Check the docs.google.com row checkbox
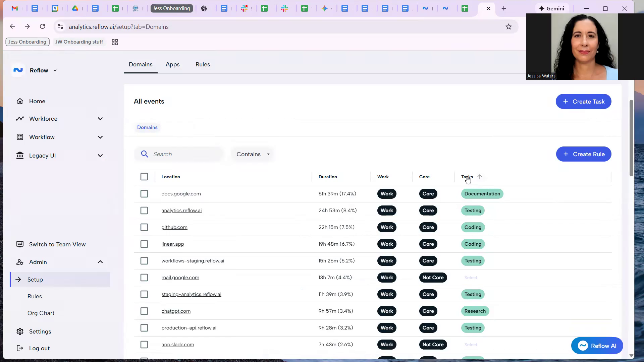644x362 pixels. click(x=144, y=194)
